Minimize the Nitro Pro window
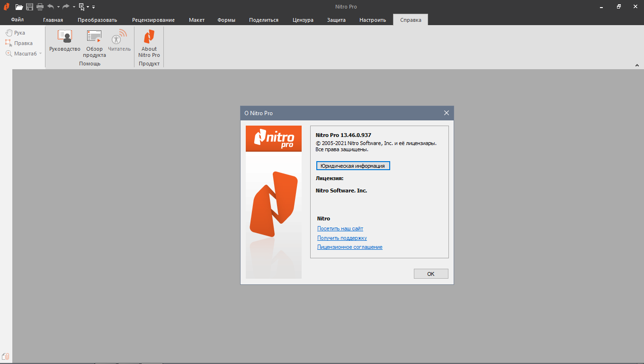Viewport: 644px width, 364px height. (x=601, y=7)
